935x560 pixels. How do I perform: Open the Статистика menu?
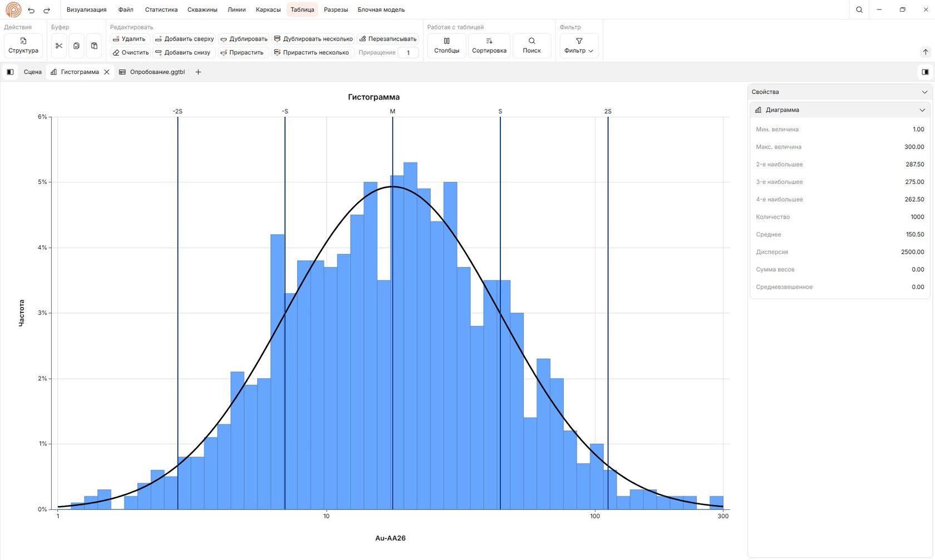(161, 9)
